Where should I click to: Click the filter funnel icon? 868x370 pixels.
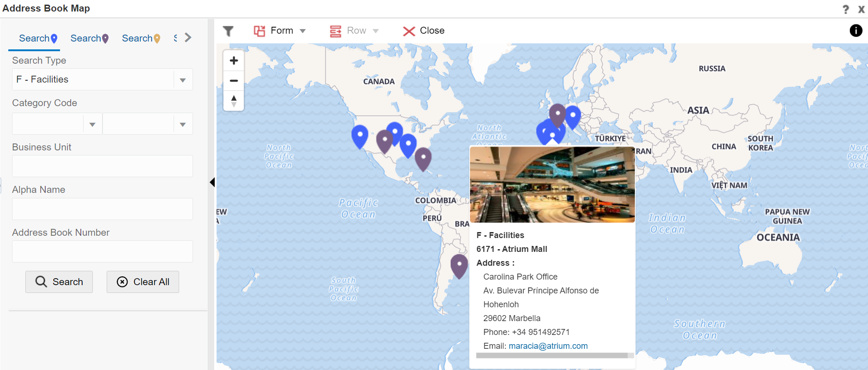pyautogui.click(x=228, y=31)
